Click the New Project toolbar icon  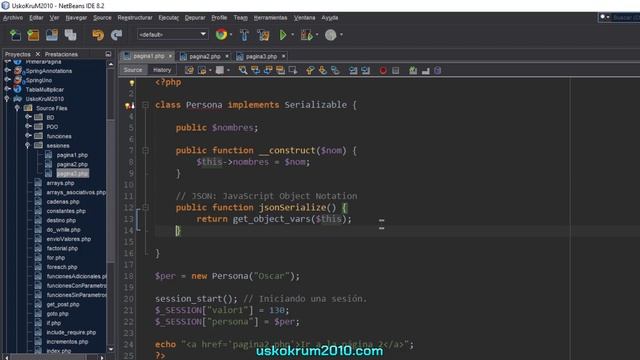pyautogui.click(x=33, y=35)
